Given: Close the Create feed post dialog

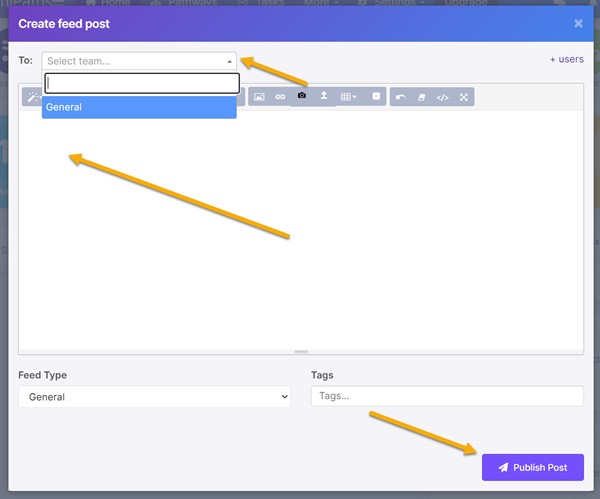Looking at the screenshot, I should (x=578, y=22).
